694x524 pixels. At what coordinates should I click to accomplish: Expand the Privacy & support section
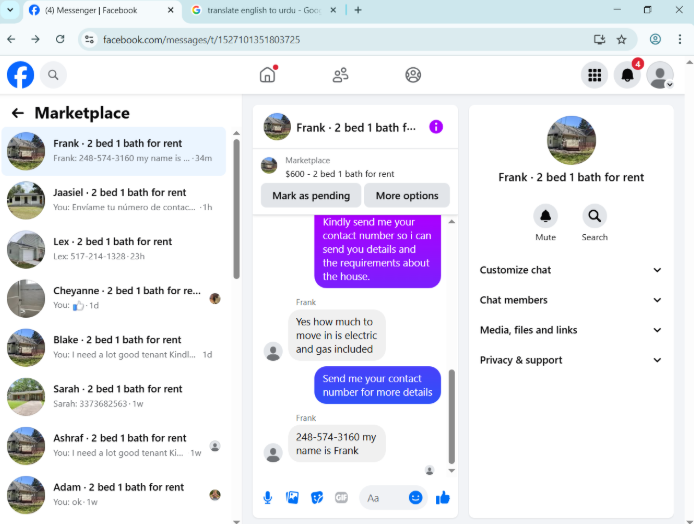(571, 360)
